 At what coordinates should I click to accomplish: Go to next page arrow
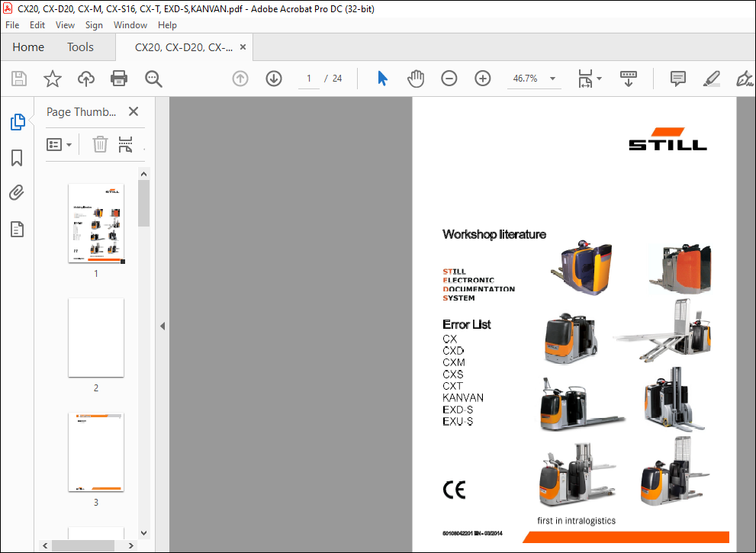pos(274,78)
